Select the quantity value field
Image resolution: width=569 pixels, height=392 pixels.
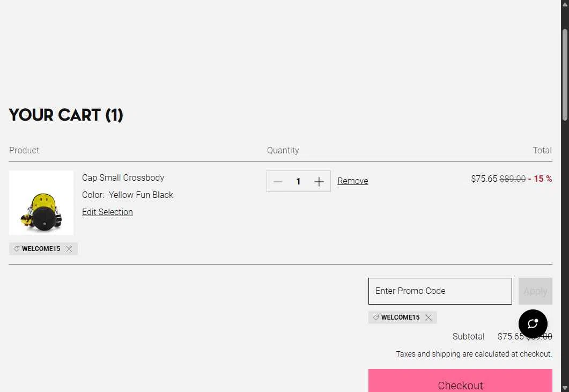click(298, 182)
